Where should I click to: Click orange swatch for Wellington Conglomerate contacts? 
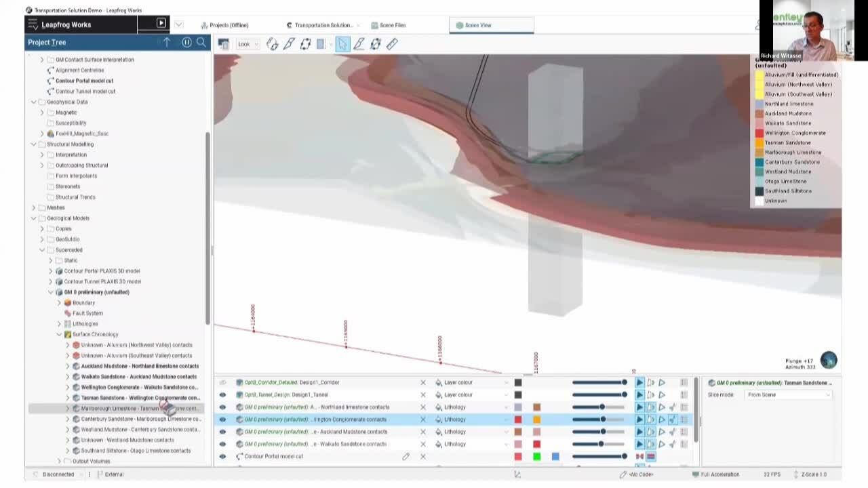point(536,420)
